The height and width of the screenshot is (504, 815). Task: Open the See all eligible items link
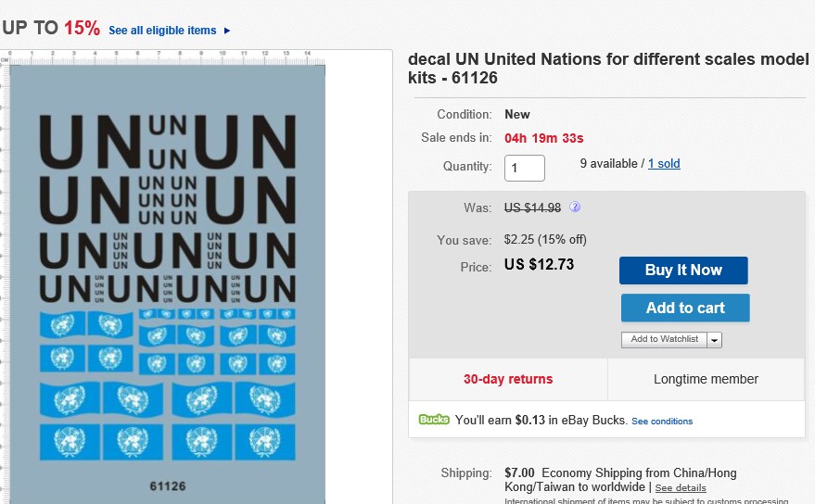162,31
